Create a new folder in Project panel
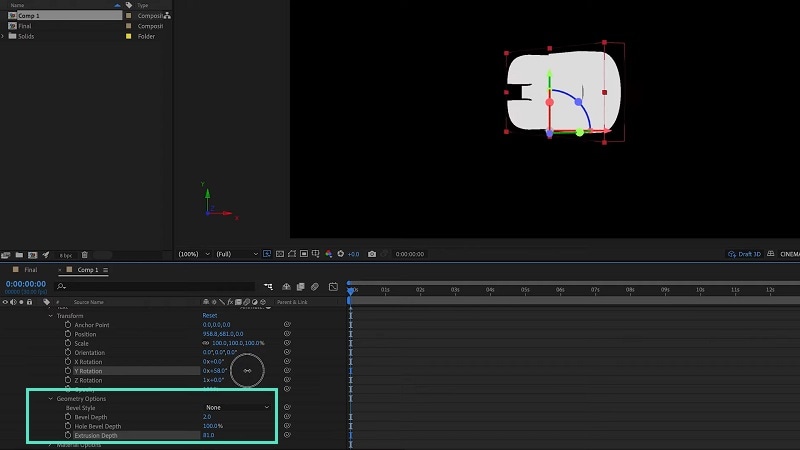This screenshot has width=800, height=450. (x=19, y=255)
